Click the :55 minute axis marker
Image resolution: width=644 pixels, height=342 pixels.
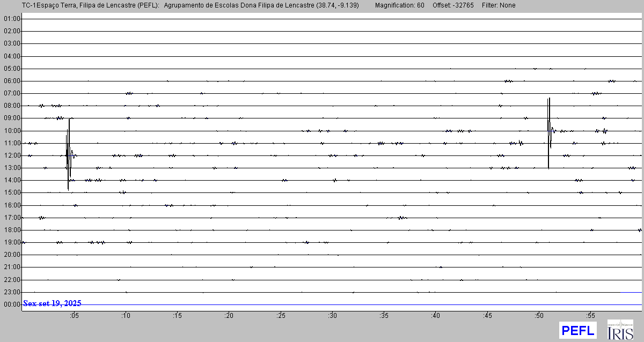pos(590,316)
